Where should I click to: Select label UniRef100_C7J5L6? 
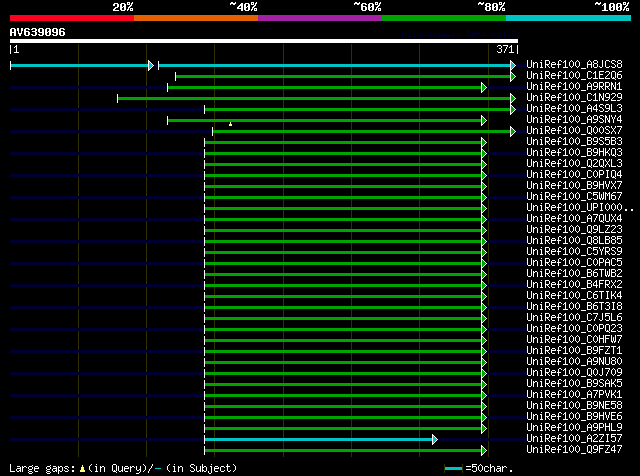click(x=574, y=318)
